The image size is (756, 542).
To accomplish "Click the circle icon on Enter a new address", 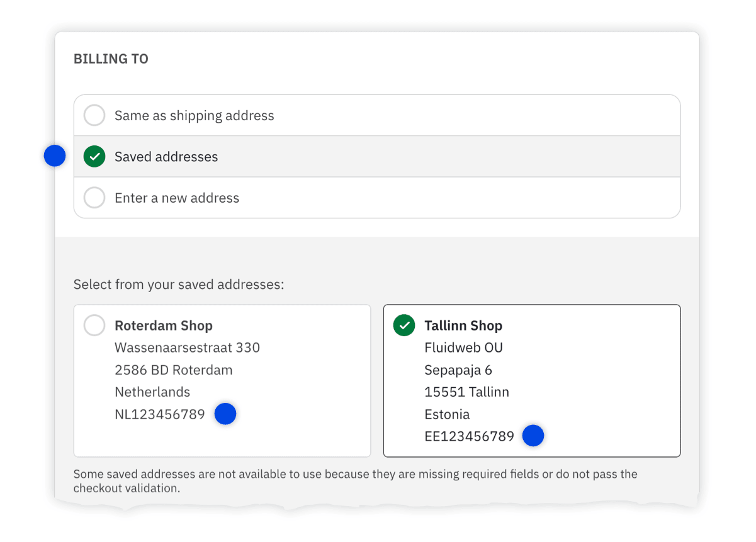I will (94, 197).
